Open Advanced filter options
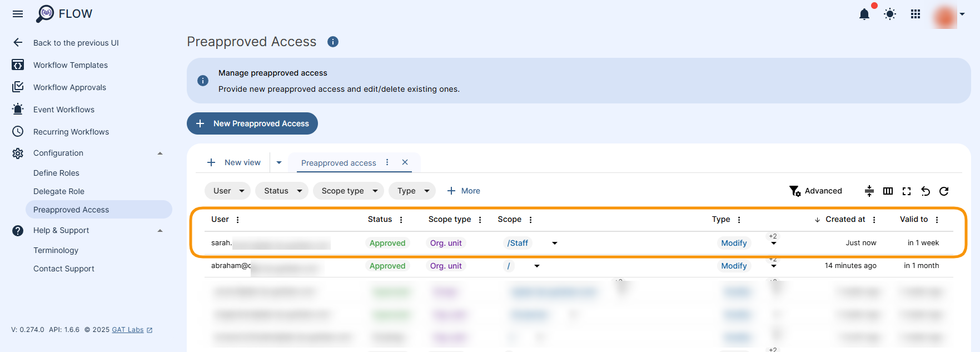 point(815,191)
